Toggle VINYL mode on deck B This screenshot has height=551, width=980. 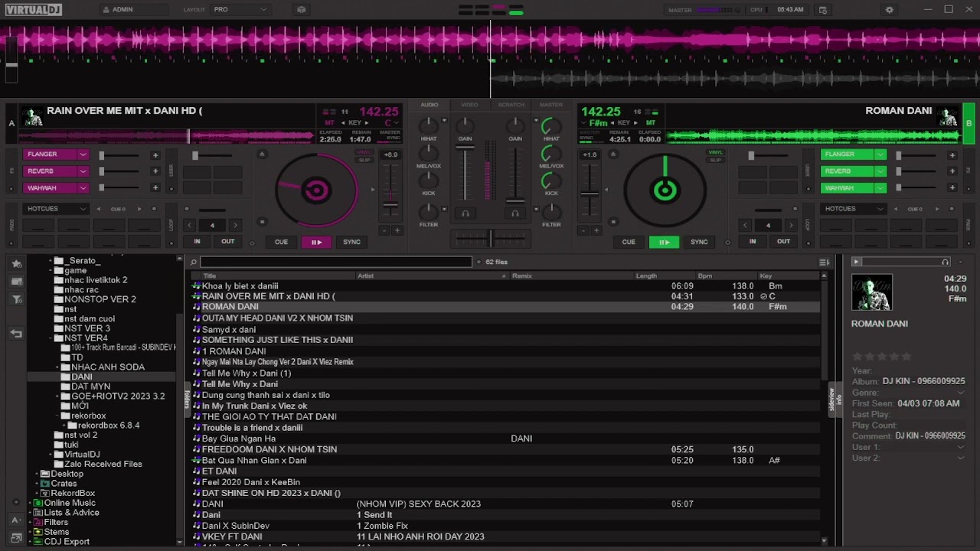pyautogui.click(x=715, y=152)
